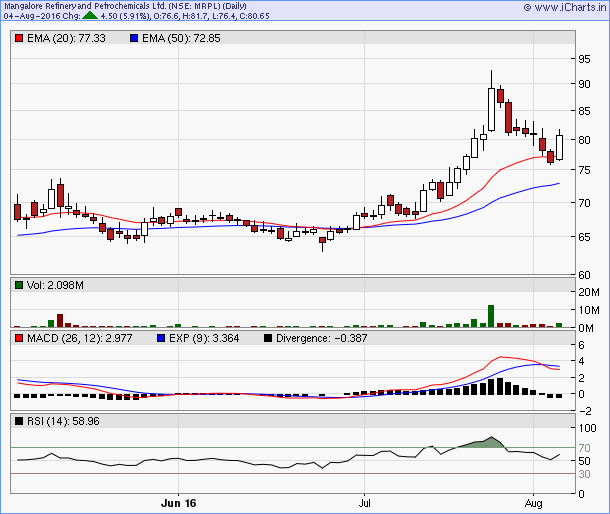Viewport: 610px width, 514px height.
Task: Click the shaded RSI overbought area above 70
Action: tap(482, 443)
